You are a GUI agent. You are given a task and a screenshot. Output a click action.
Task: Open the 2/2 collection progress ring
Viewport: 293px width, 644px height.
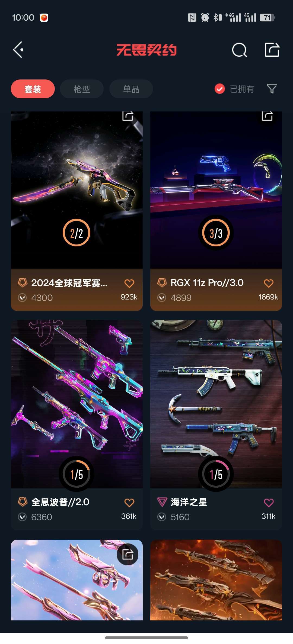(77, 233)
